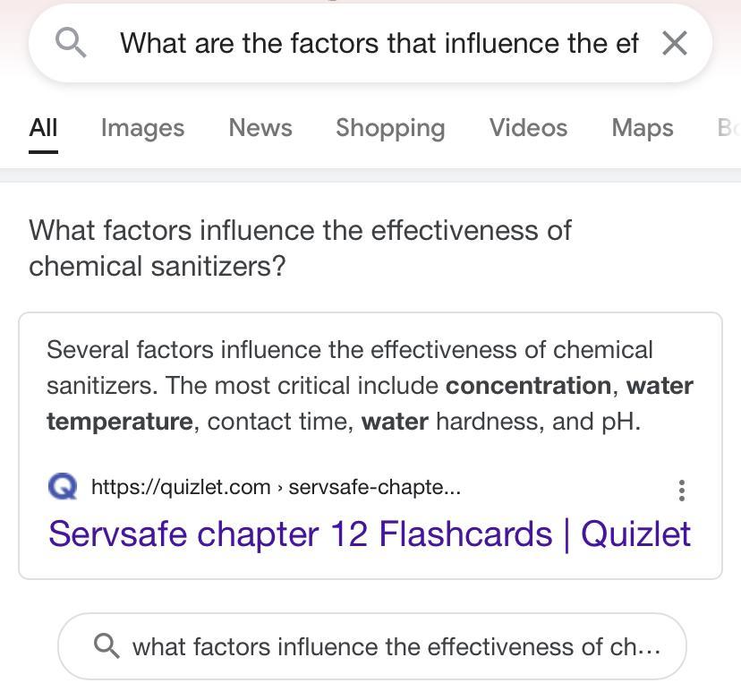Screen dimensions: 741x700
Task: Open the News tab
Action: 260,127
